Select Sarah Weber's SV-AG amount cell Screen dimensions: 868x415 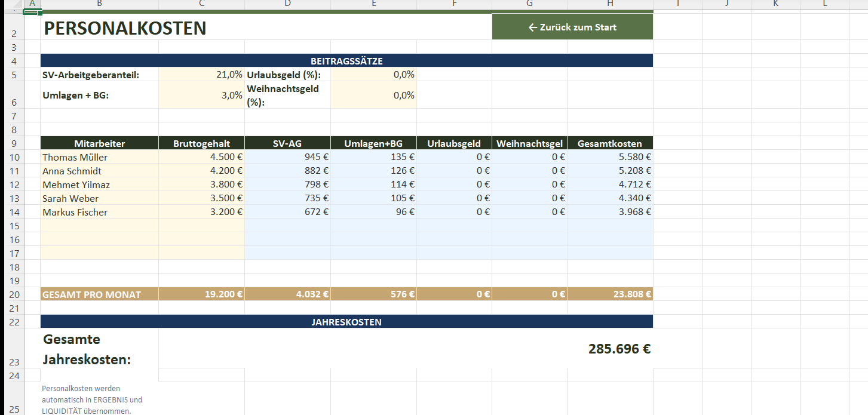tap(287, 198)
